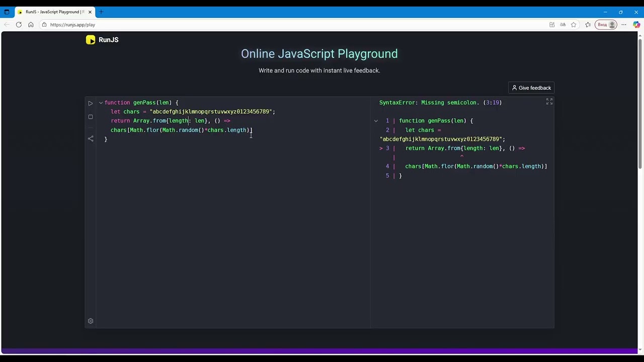The height and width of the screenshot is (362, 644).
Task: Click "Write and run code with instant" subtitle
Action: pyautogui.click(x=319, y=70)
